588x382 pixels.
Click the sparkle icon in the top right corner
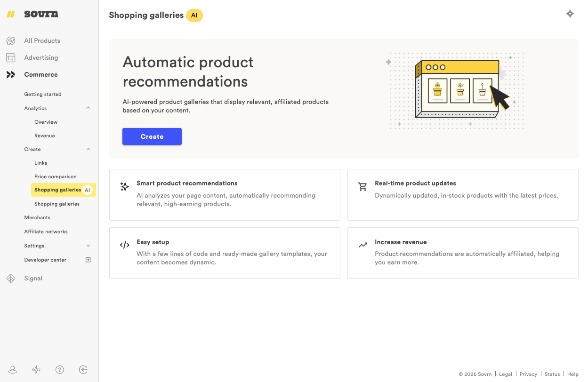(x=570, y=14)
